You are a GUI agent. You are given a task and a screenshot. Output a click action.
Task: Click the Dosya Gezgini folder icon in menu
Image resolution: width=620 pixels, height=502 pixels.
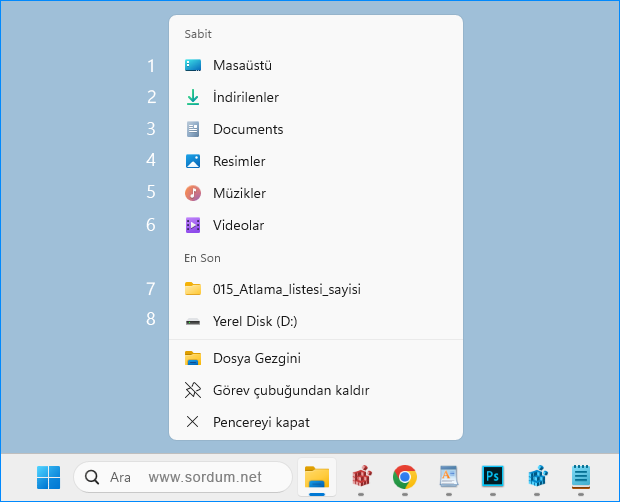193,358
